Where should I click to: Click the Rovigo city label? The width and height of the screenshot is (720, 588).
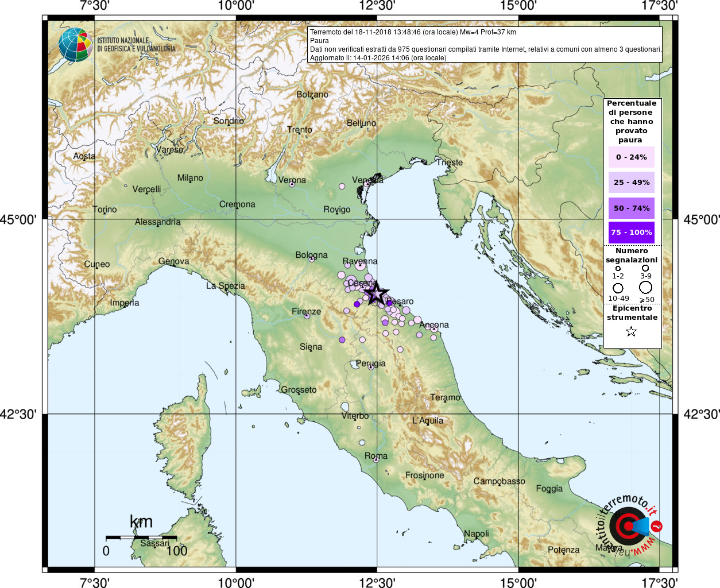337,210
